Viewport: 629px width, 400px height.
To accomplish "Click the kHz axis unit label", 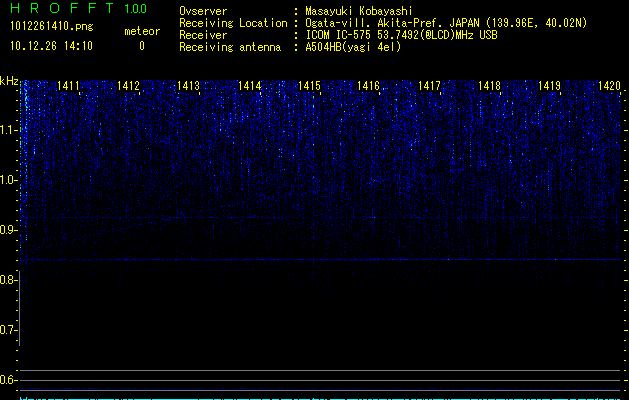I will [9, 81].
